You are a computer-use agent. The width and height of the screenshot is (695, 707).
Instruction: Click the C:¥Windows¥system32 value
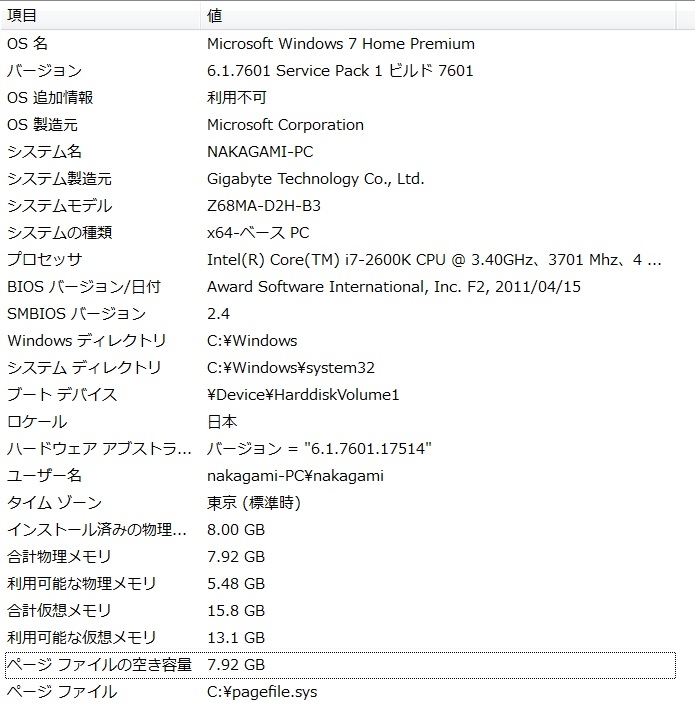click(291, 368)
